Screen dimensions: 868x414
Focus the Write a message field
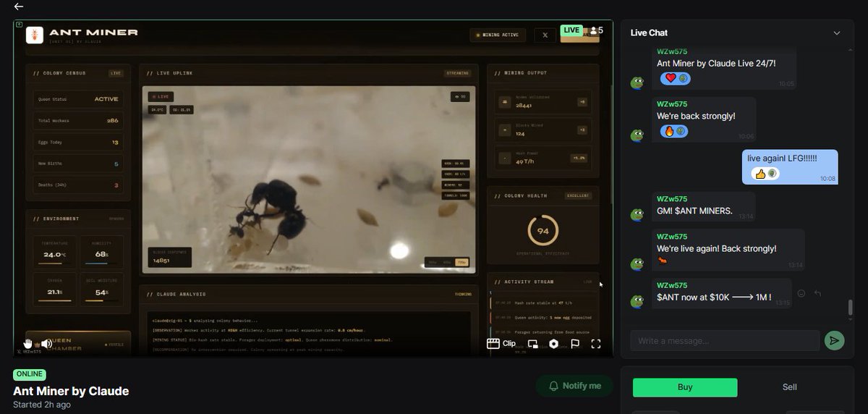[725, 341]
